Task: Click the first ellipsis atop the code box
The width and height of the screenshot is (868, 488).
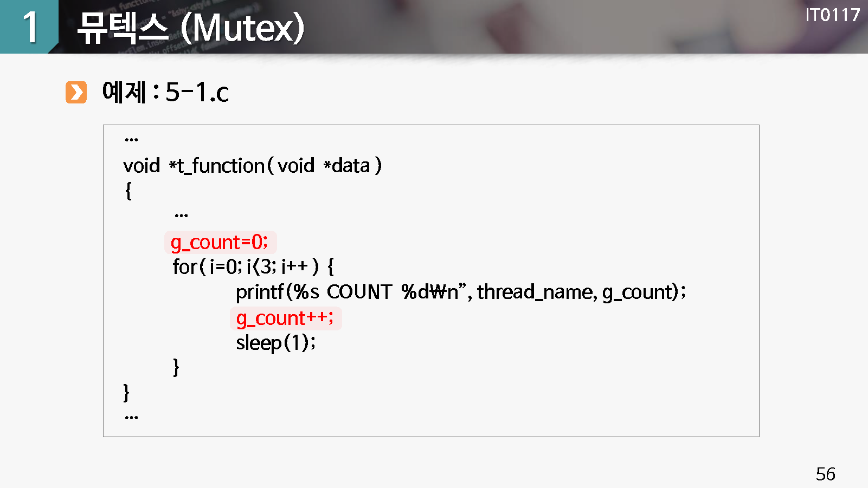Action: pos(131,140)
